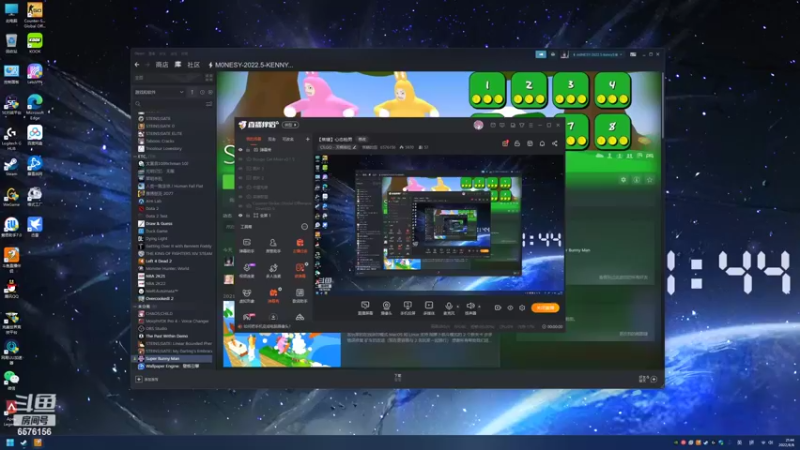Open Windows Start button on taskbar
Viewport: 800px width, 450px height.
click(x=10, y=443)
